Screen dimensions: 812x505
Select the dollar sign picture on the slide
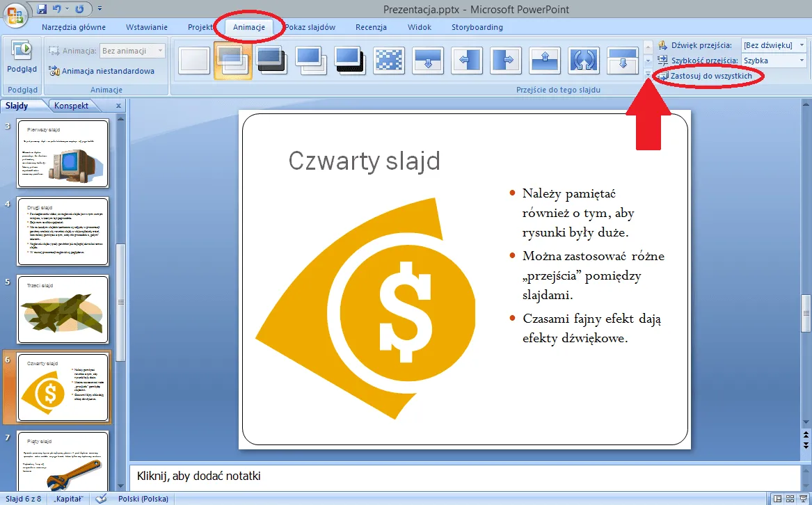tap(365, 309)
